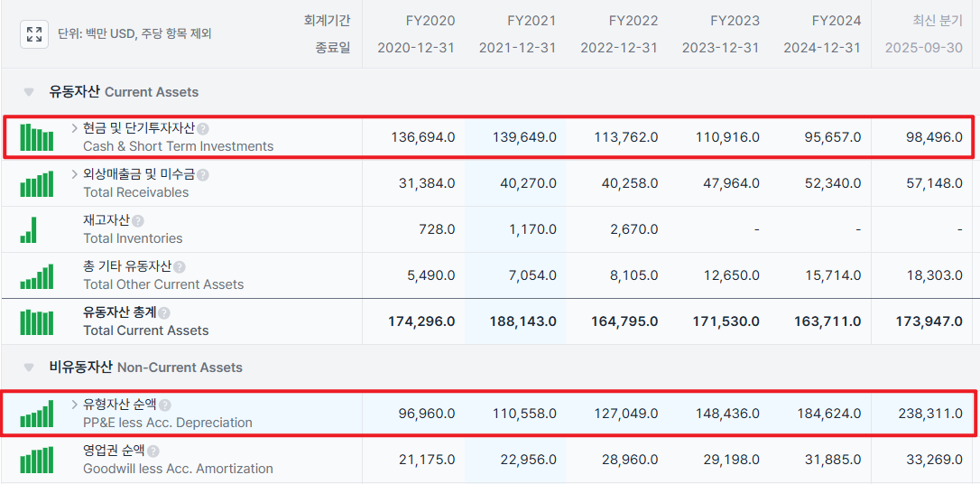Click help icon next to 재고자산
This screenshot has width=980, height=484.
coord(138,221)
